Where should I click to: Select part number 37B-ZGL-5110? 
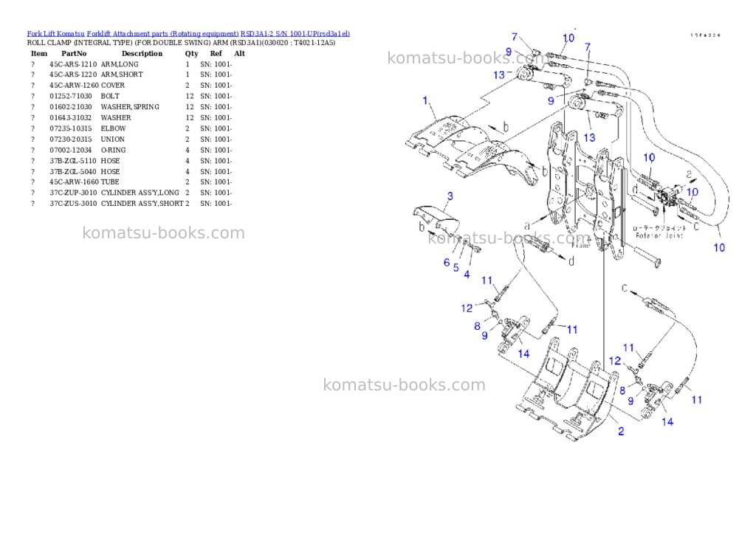tap(73, 161)
